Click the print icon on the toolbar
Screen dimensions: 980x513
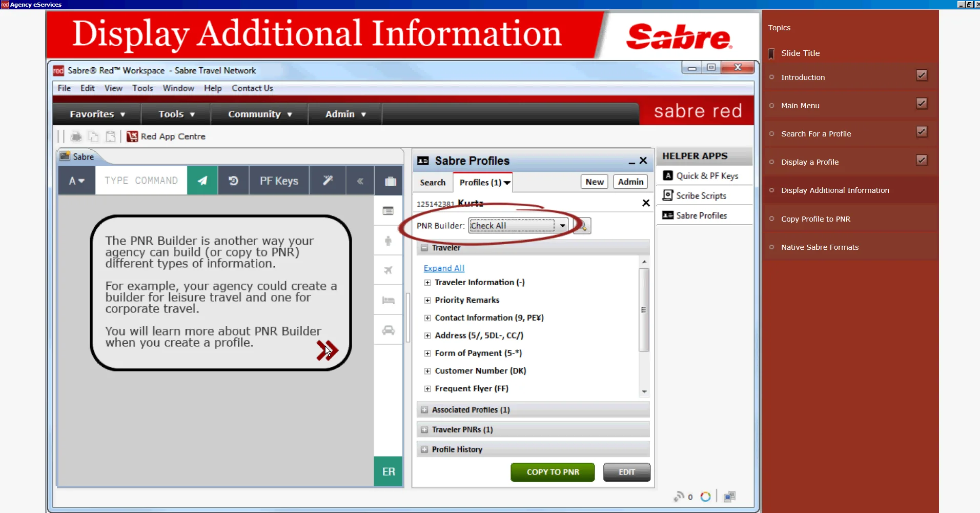(76, 136)
